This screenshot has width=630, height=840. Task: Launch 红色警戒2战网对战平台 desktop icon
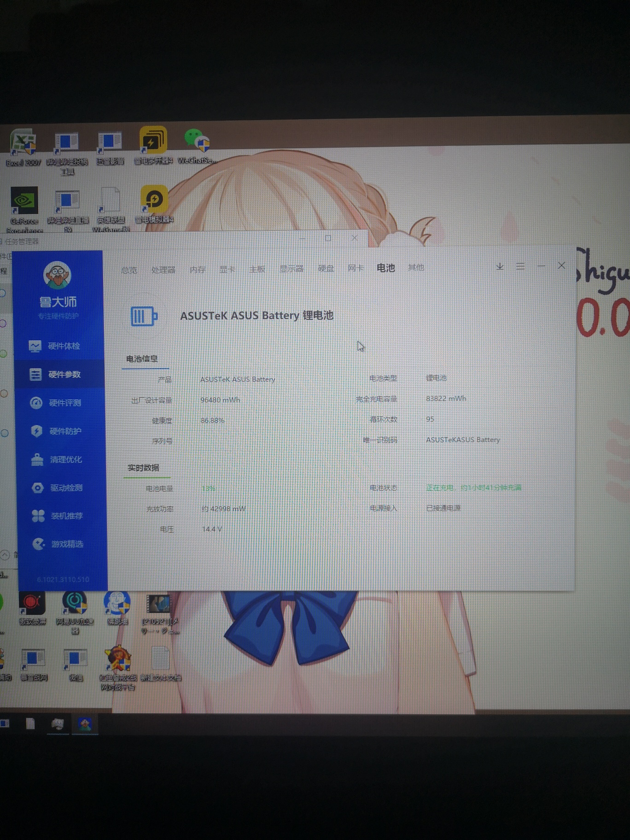(x=118, y=668)
